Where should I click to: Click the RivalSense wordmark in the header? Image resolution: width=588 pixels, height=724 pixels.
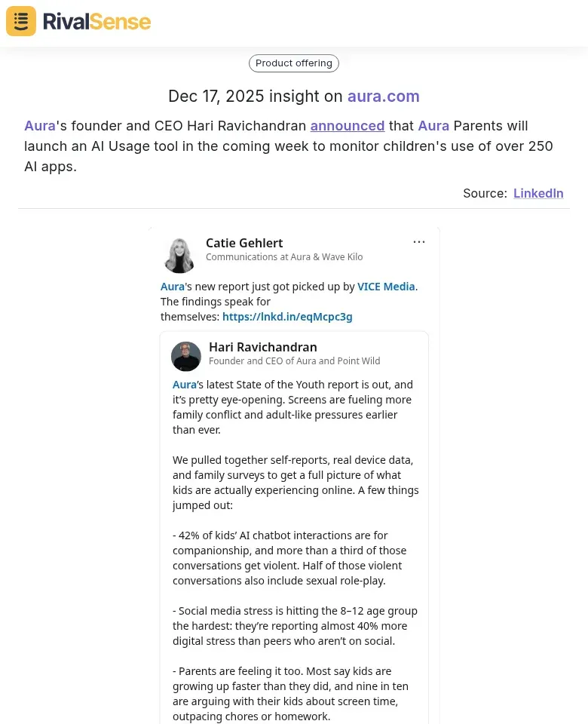pyautogui.click(x=96, y=21)
